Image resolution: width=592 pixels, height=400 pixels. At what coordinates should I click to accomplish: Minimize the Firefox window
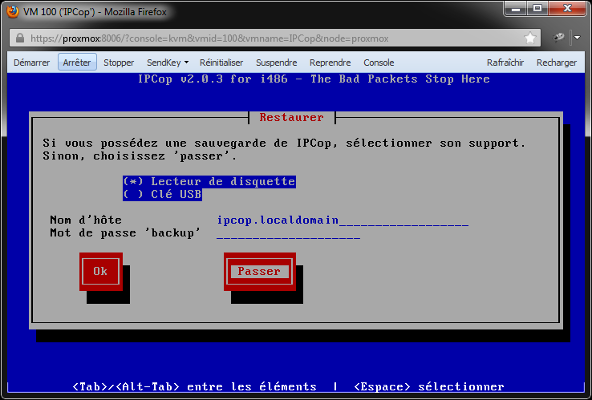click(516, 8)
